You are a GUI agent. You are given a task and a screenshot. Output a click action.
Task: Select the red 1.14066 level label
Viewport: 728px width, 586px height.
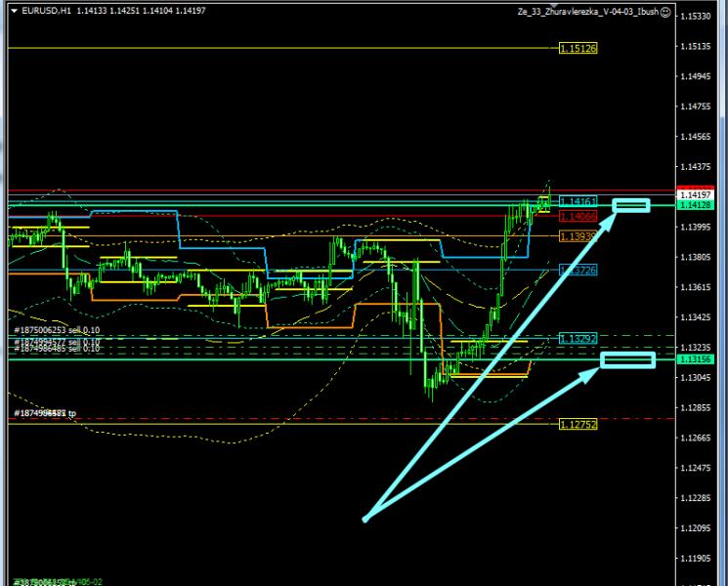pyautogui.click(x=578, y=216)
